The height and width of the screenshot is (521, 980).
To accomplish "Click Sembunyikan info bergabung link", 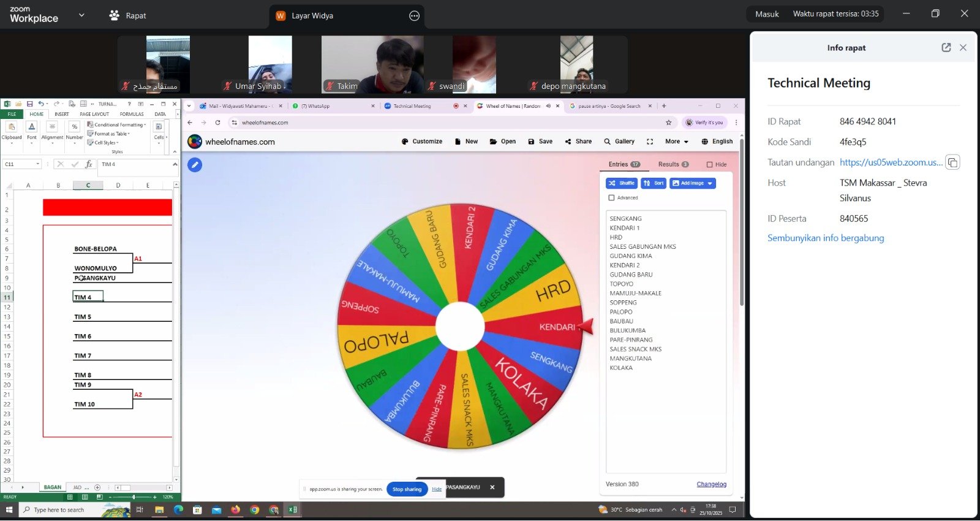I will coord(825,238).
